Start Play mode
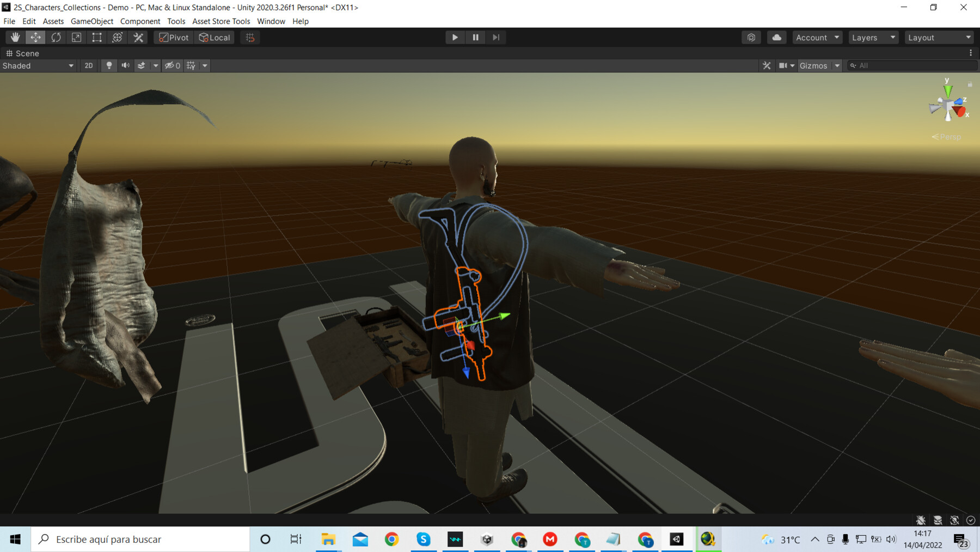The height and width of the screenshot is (552, 980). tap(455, 37)
